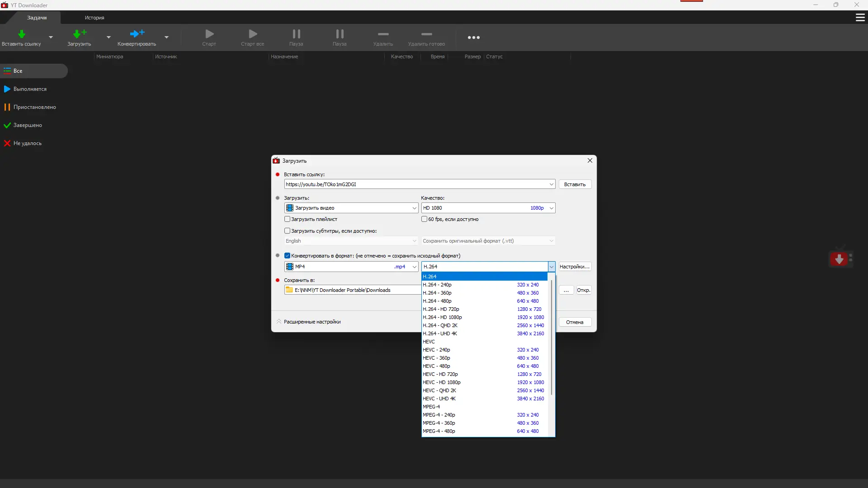
Task: Uncheck the convert to format checkbox
Action: pyautogui.click(x=287, y=256)
